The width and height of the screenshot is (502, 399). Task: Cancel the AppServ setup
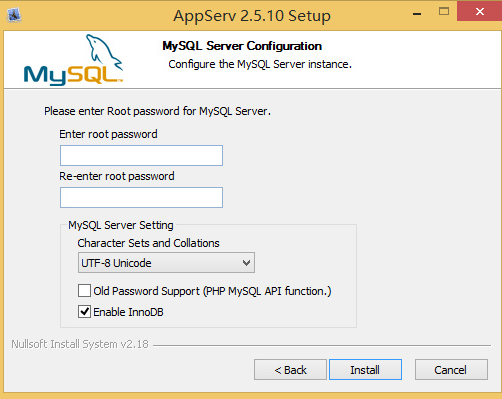coord(451,370)
